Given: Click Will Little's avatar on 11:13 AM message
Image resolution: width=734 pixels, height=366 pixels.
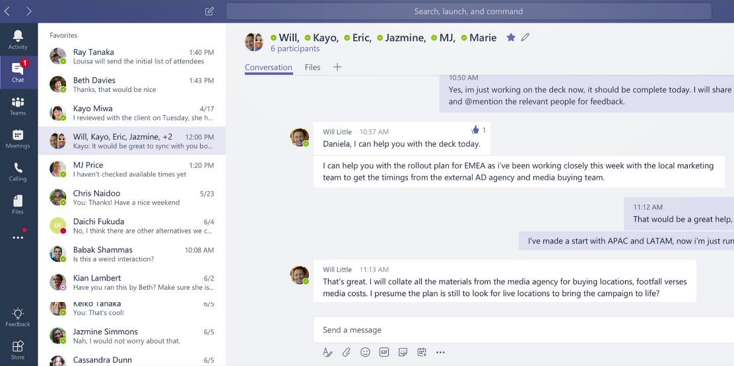Looking at the screenshot, I should point(299,275).
